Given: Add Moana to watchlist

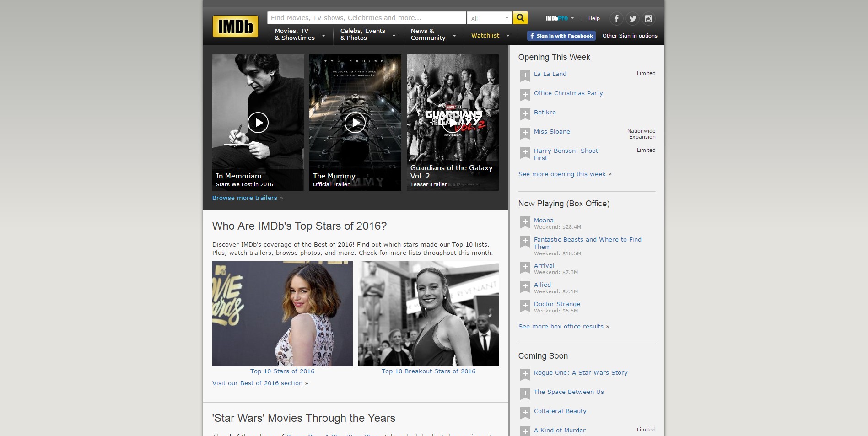Looking at the screenshot, I should [525, 222].
